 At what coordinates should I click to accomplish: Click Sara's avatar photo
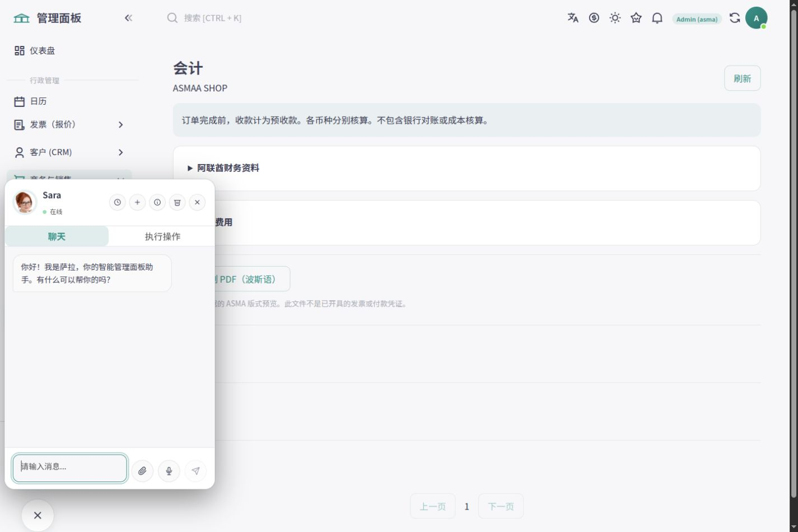point(25,202)
